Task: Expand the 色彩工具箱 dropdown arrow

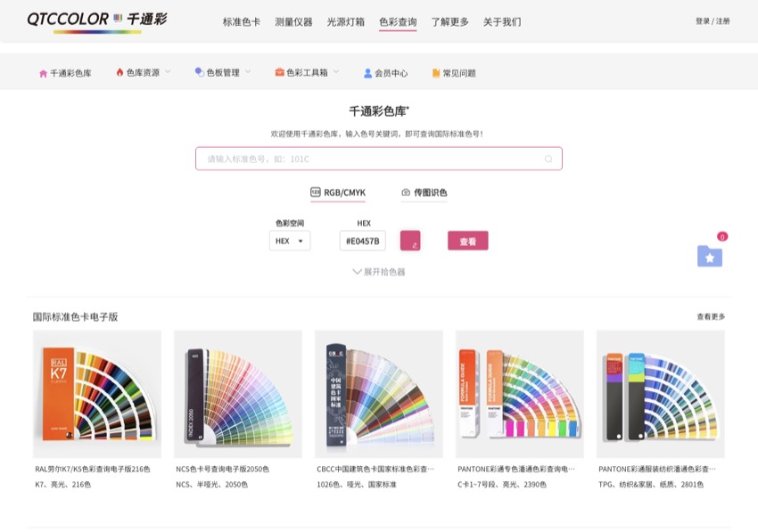Action: point(336,71)
